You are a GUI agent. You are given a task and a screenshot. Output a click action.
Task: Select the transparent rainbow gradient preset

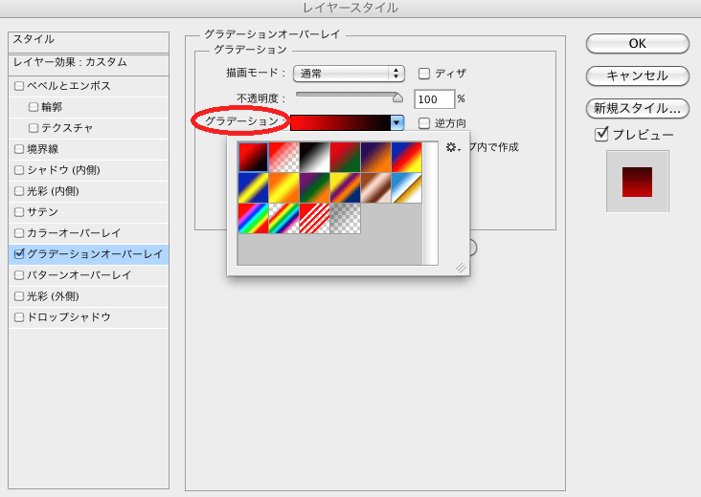(284, 219)
